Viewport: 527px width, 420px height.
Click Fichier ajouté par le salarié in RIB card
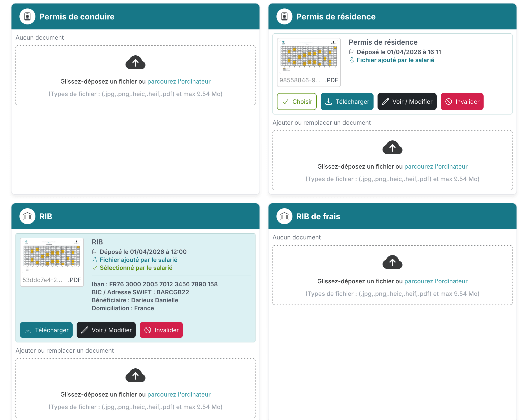138,260
